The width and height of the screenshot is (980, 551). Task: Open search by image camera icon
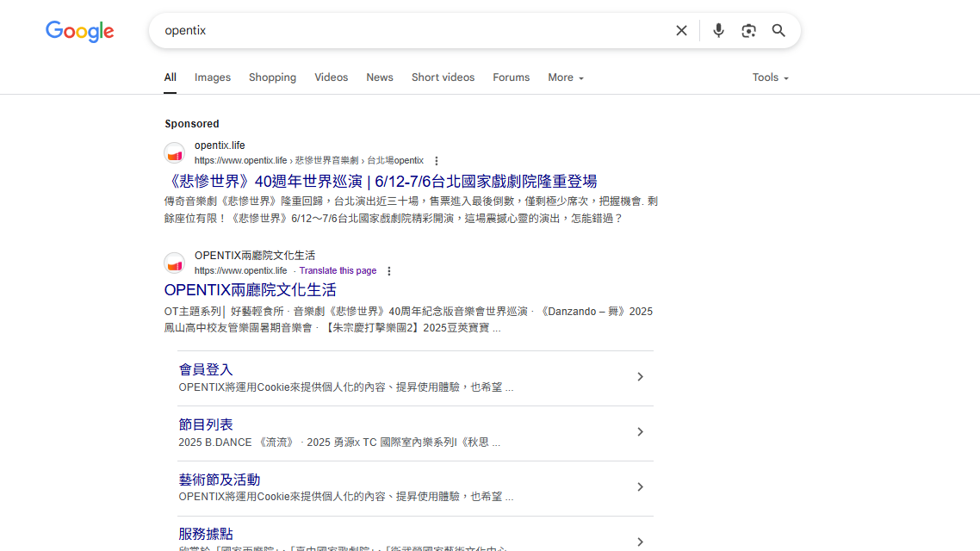pyautogui.click(x=748, y=31)
